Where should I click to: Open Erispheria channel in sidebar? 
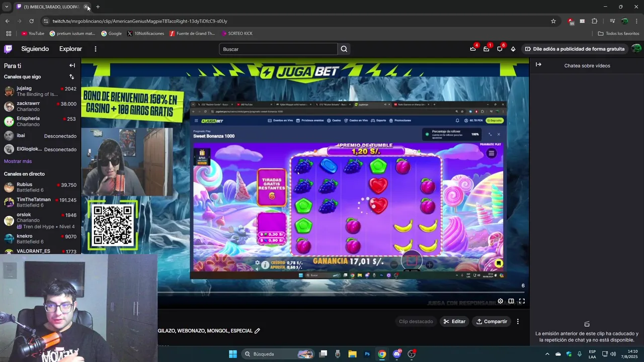click(x=40, y=121)
